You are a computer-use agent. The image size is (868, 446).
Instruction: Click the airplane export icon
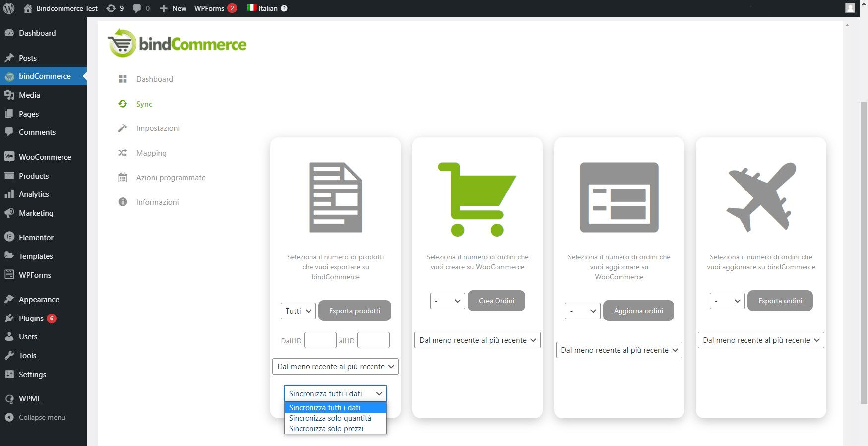pyautogui.click(x=761, y=197)
